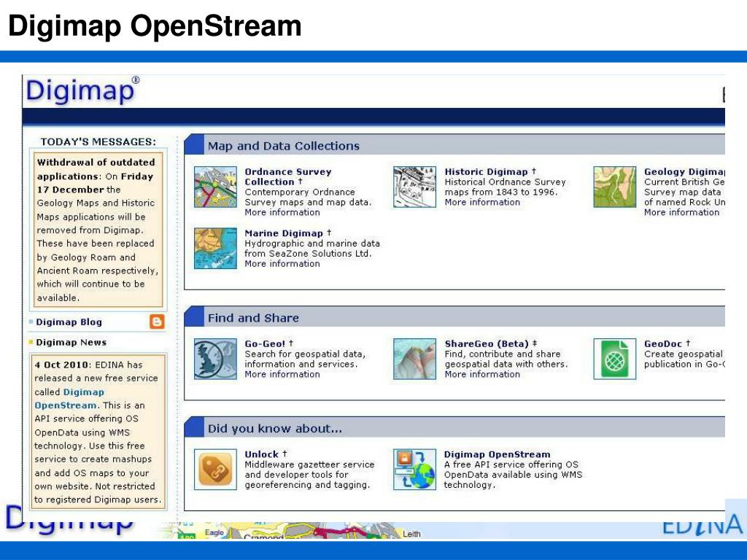Click More information under Go-Geo!
Screen dimensions: 747x560
pos(282,375)
